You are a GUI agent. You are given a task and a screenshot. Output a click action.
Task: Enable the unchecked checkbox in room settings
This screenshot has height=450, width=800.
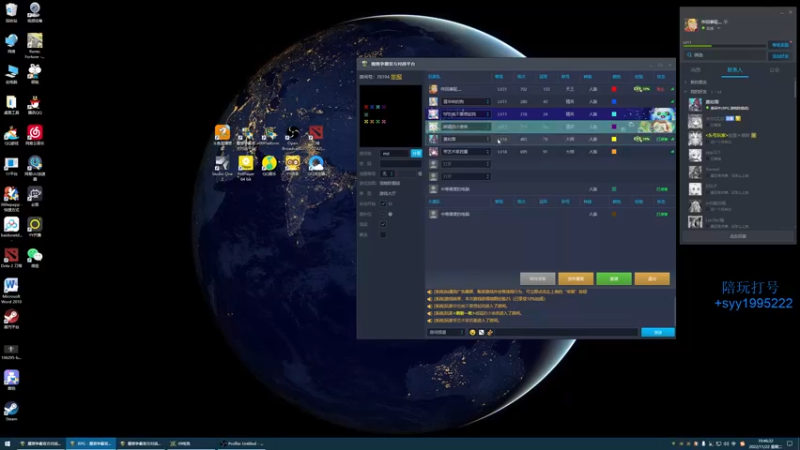pos(383,235)
